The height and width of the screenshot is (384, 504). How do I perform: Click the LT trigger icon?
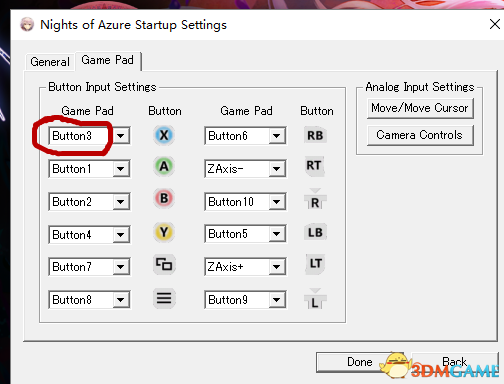click(315, 264)
